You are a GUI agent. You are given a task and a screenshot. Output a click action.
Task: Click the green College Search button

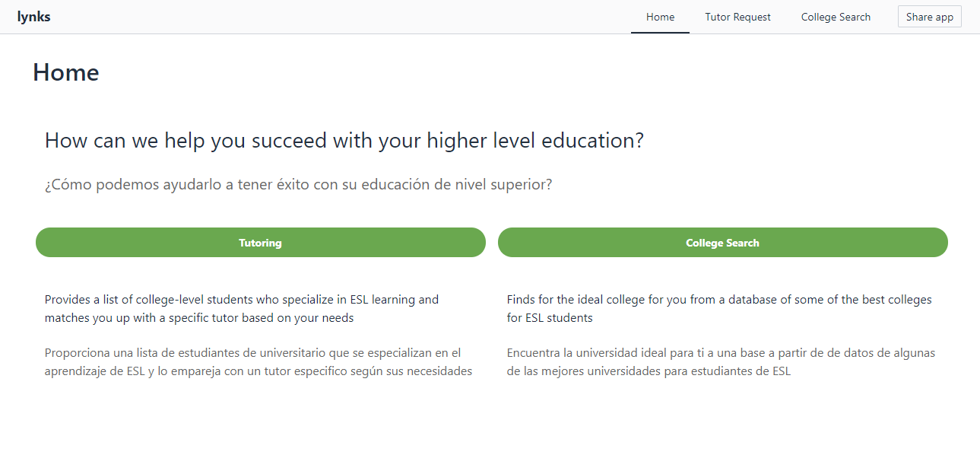tap(722, 243)
